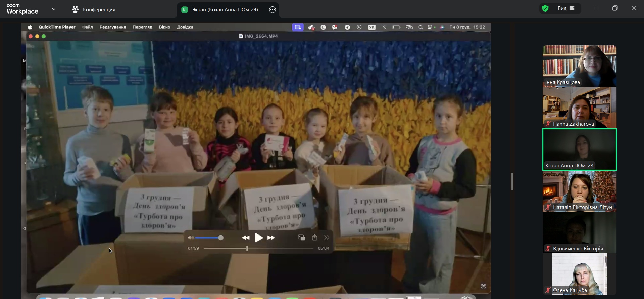Open the share icon in video controls
The height and width of the screenshot is (299, 644).
314,238
